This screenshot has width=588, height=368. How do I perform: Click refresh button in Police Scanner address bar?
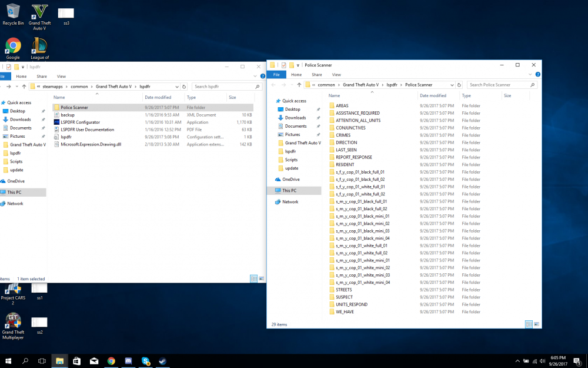[459, 85]
